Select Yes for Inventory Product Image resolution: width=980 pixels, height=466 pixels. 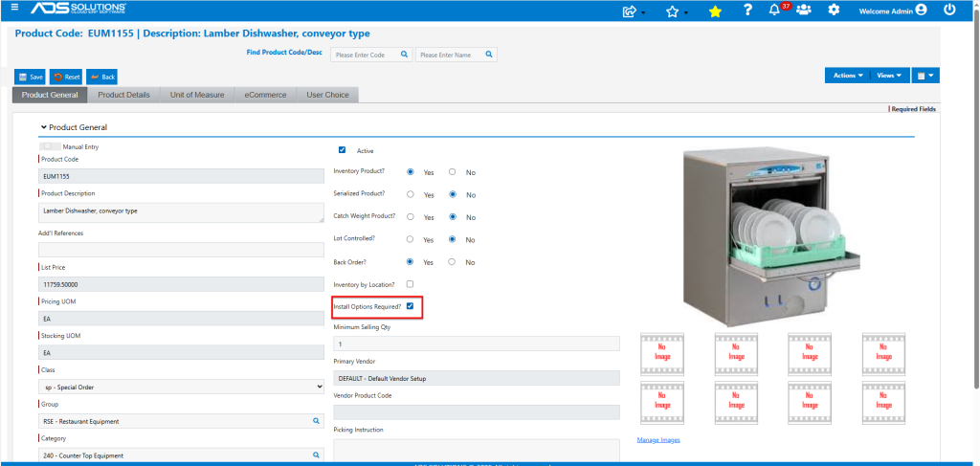point(410,172)
